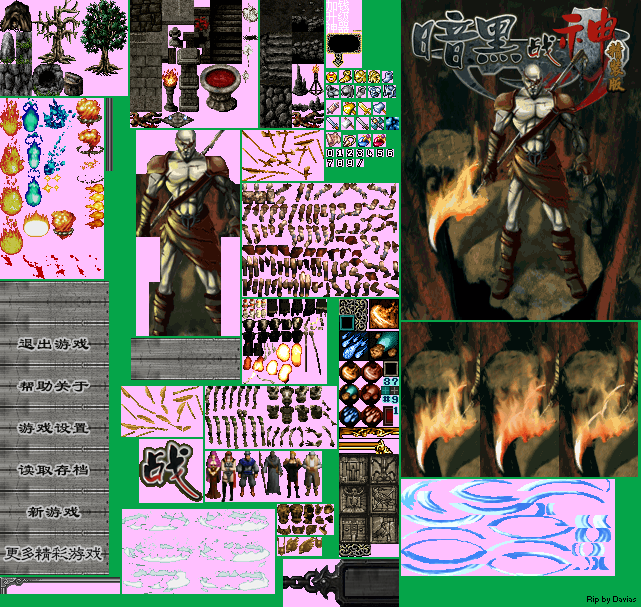
Task: Select the grey helmet icon
Action: click(347, 92)
